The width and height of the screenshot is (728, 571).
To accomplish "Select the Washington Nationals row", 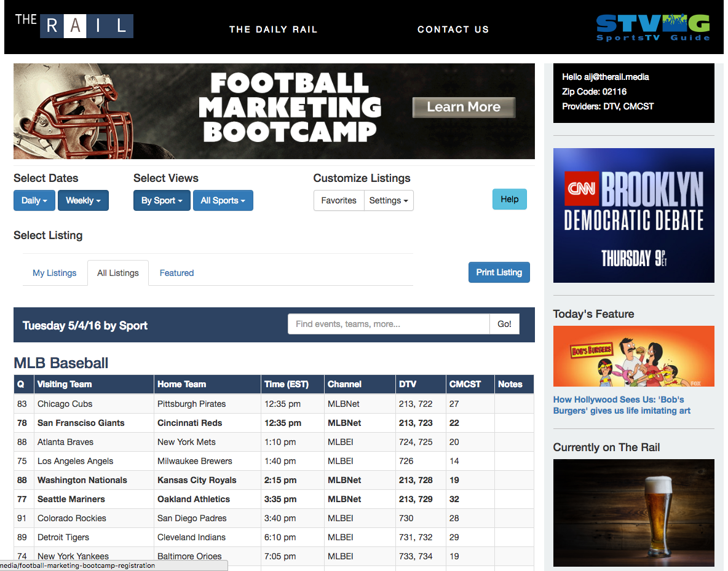I will 274,480.
